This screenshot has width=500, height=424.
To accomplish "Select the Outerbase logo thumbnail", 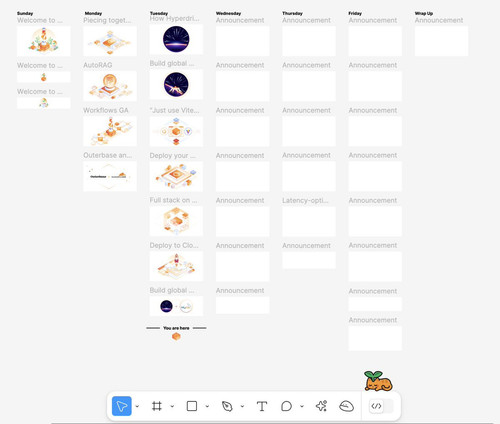I will point(110,176).
